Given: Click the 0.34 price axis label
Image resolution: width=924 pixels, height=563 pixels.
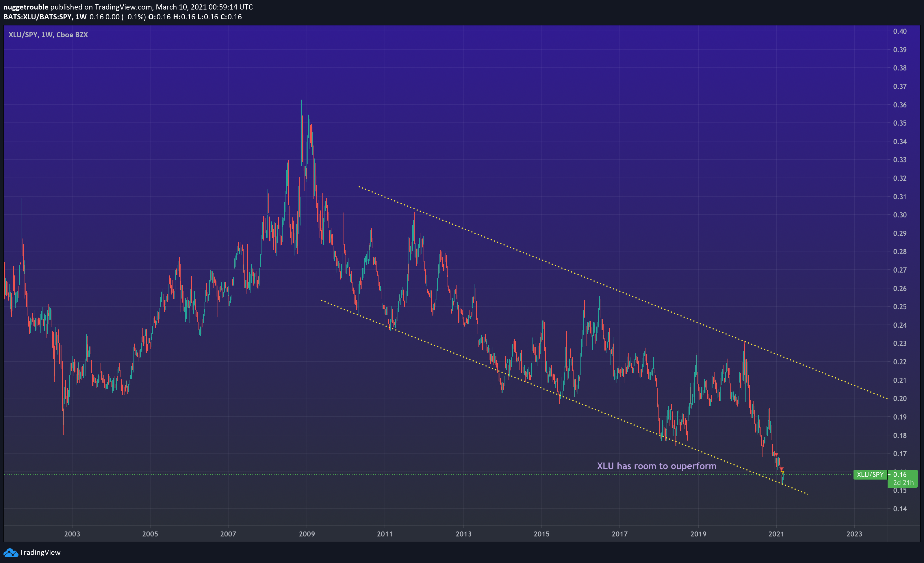Looking at the screenshot, I should click(x=900, y=141).
